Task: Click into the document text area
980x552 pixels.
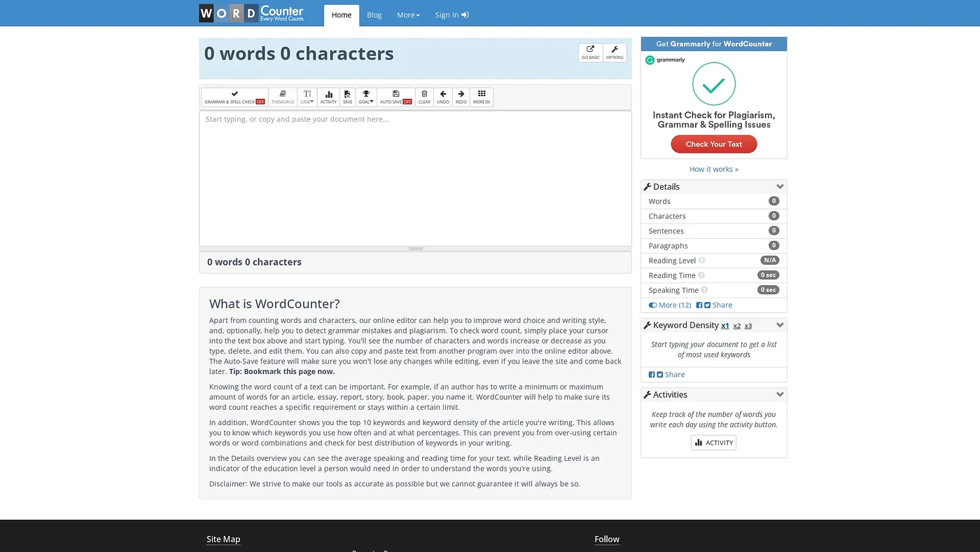Action: pyautogui.click(x=416, y=179)
